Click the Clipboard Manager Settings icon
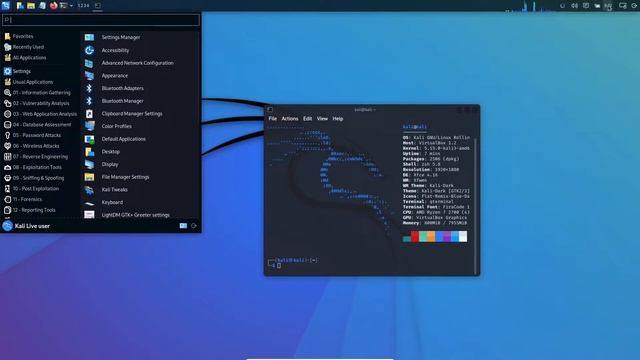This screenshot has height=360, width=640. 89,113
